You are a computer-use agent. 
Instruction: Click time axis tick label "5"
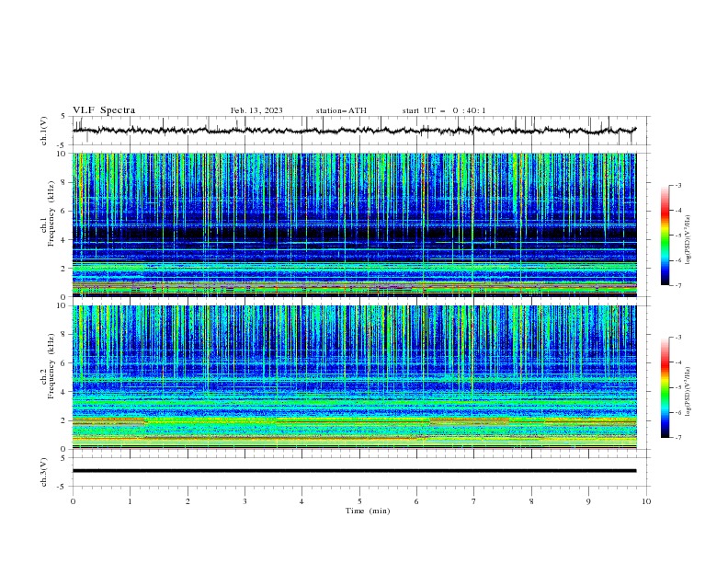[359, 501]
